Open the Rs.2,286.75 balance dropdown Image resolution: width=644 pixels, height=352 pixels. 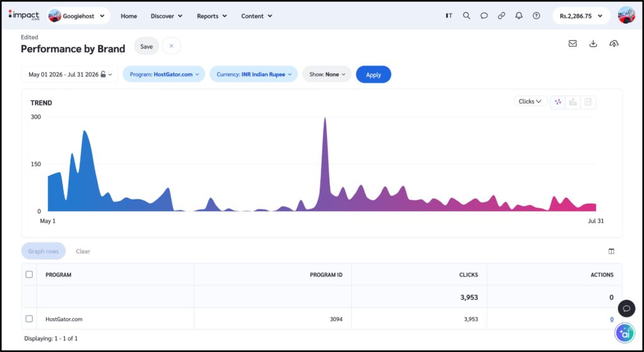pyautogui.click(x=581, y=16)
